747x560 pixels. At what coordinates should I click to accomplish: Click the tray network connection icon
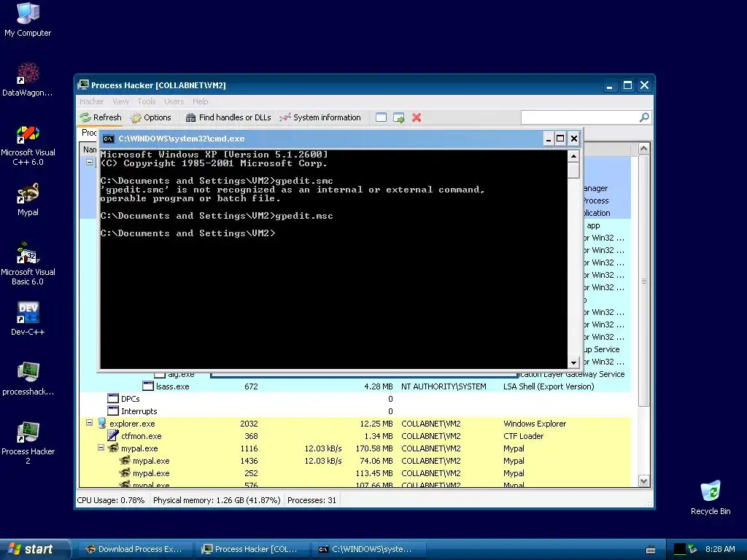pyautogui.click(x=693, y=550)
